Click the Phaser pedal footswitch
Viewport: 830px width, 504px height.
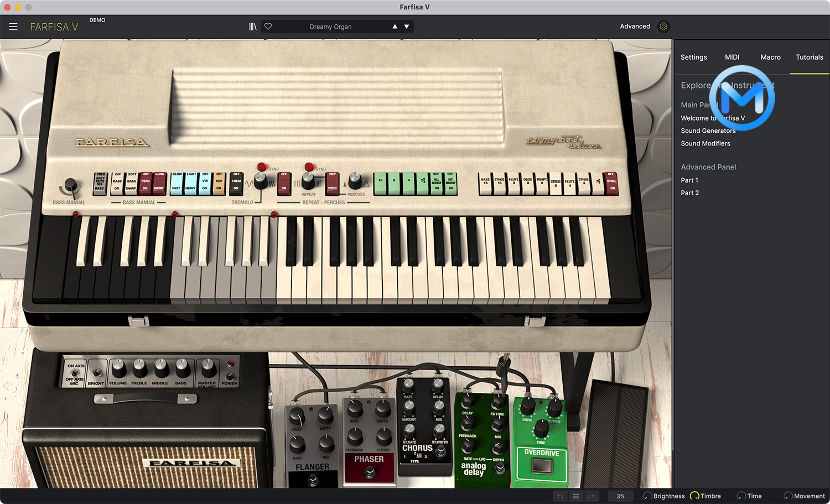point(370,472)
